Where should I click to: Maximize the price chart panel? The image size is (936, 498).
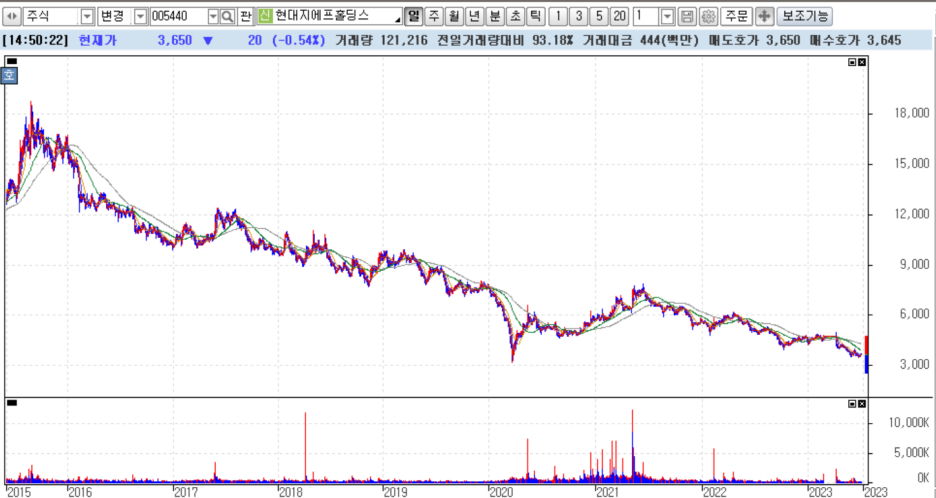(852, 62)
